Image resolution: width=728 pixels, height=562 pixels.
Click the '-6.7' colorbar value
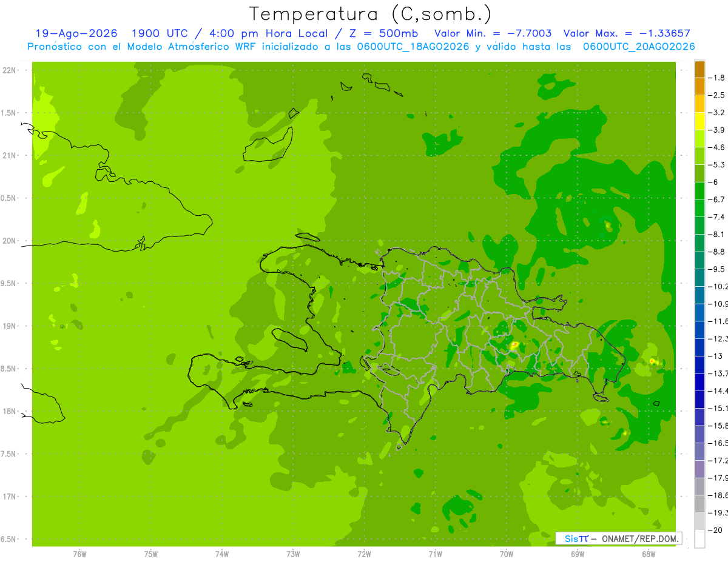point(716,199)
